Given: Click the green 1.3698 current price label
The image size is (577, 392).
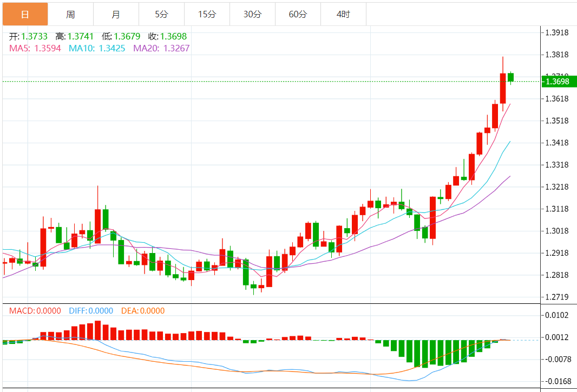Looking at the screenshot, I should pos(559,81).
